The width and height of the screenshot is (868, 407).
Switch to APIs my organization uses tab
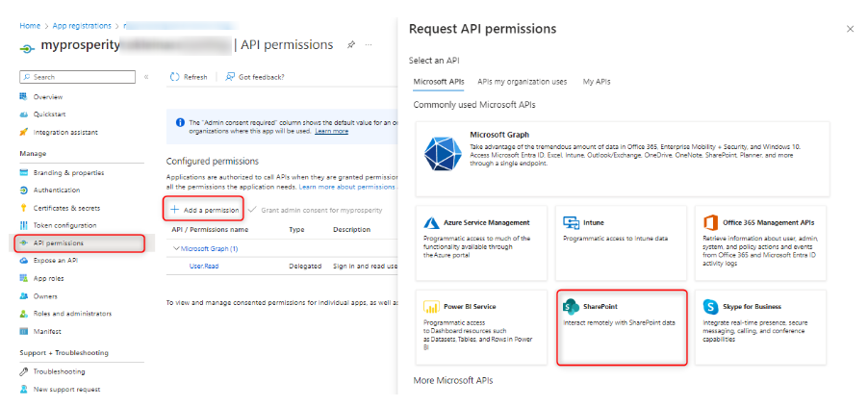click(522, 82)
